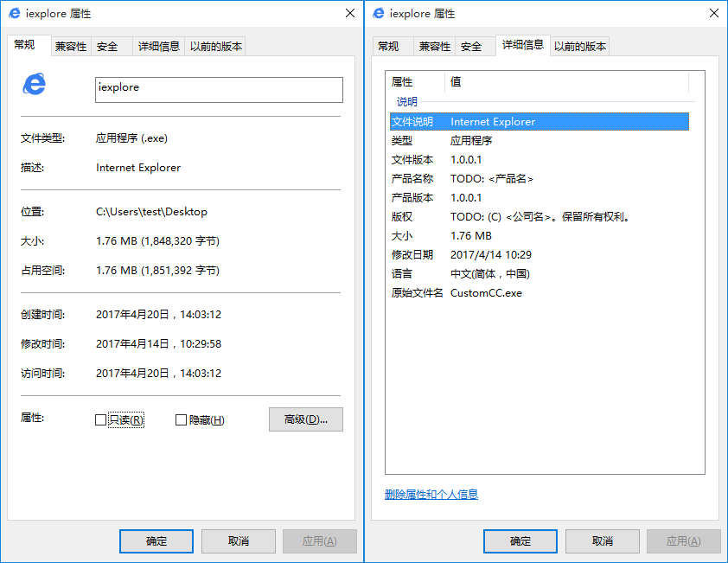Image resolution: width=728 pixels, height=563 pixels.
Task: Click title bar IE icon of left window
Action: [15, 13]
